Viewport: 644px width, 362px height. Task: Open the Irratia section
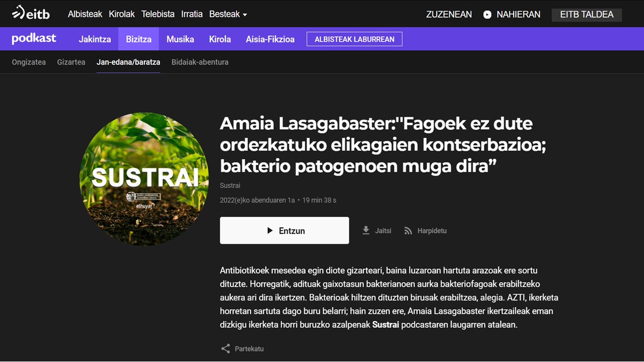192,14
